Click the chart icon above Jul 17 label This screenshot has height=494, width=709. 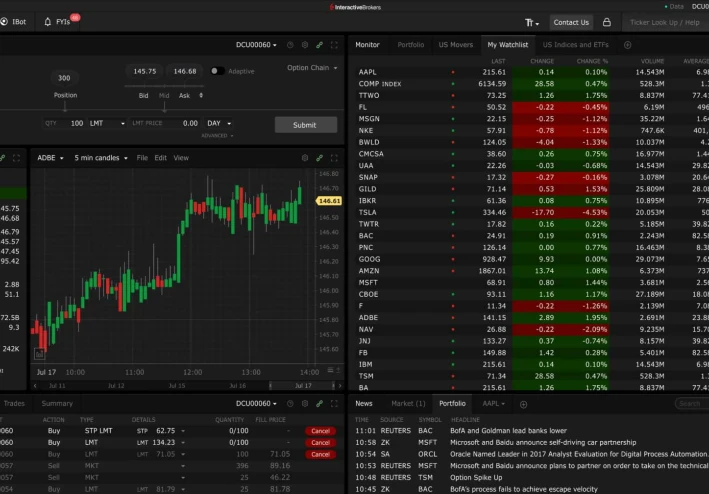[39, 354]
